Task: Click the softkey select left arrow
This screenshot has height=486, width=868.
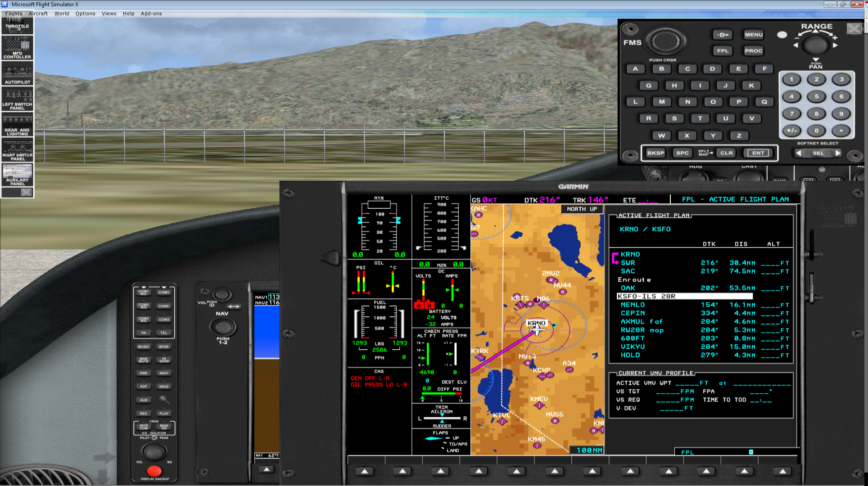Action: [798, 153]
